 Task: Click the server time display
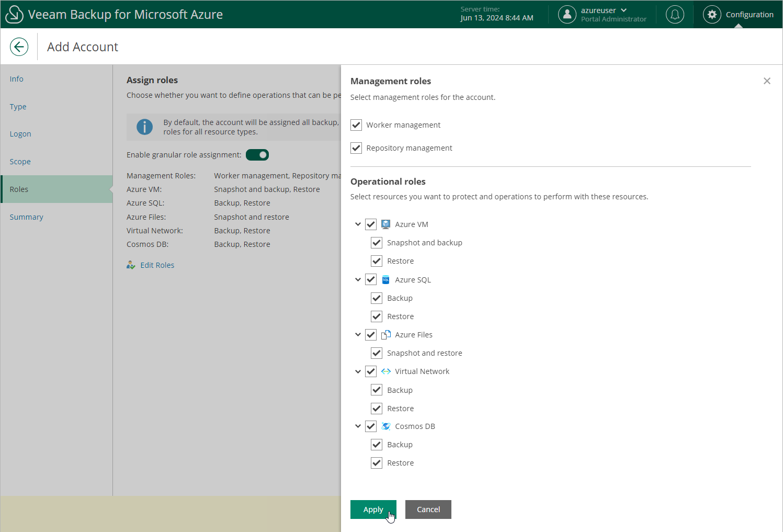497,14
